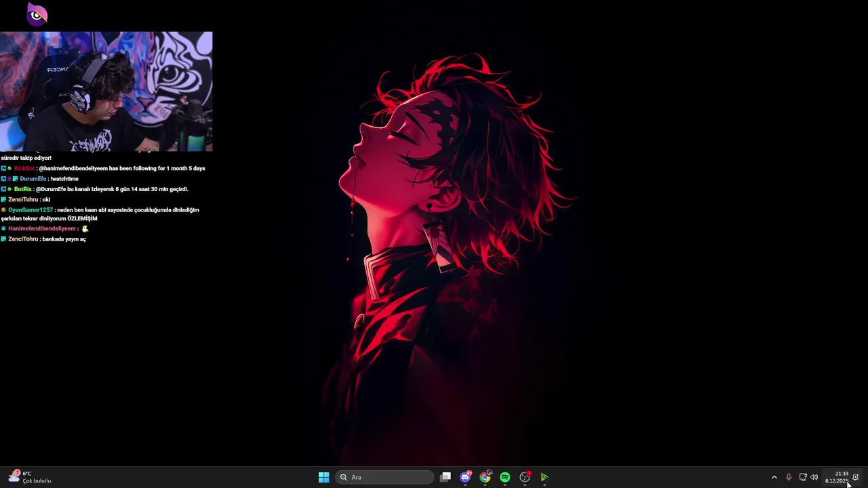The image size is (868, 488).
Task: Click the green verified badge beside BotRix
Action: [x=9, y=189]
